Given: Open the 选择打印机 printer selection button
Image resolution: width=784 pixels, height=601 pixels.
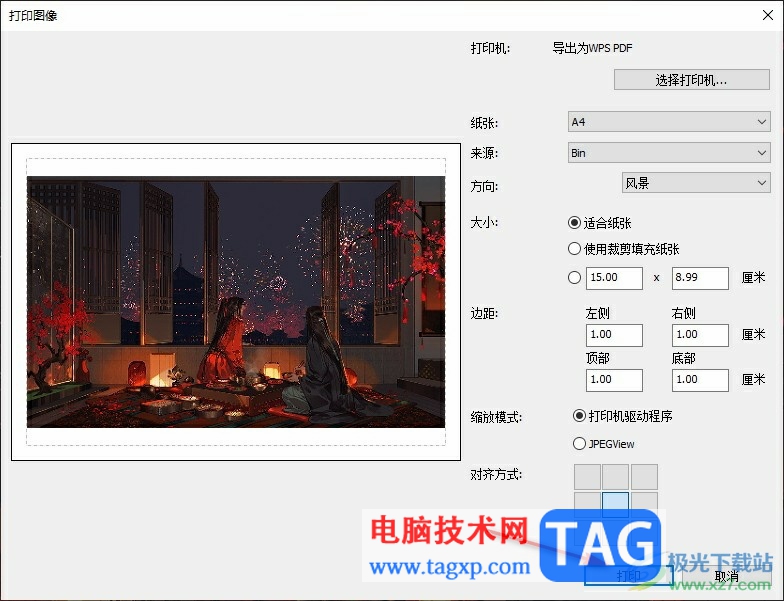Looking at the screenshot, I should 692,80.
